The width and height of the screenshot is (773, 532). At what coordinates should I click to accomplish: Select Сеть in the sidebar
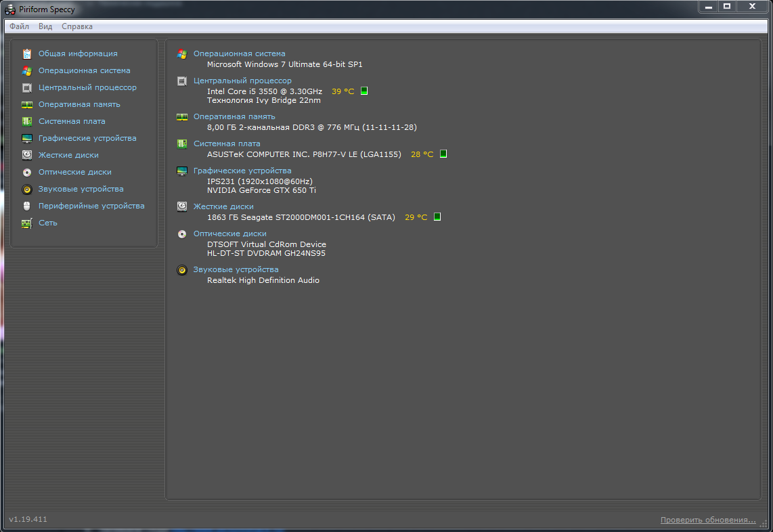[x=48, y=223]
